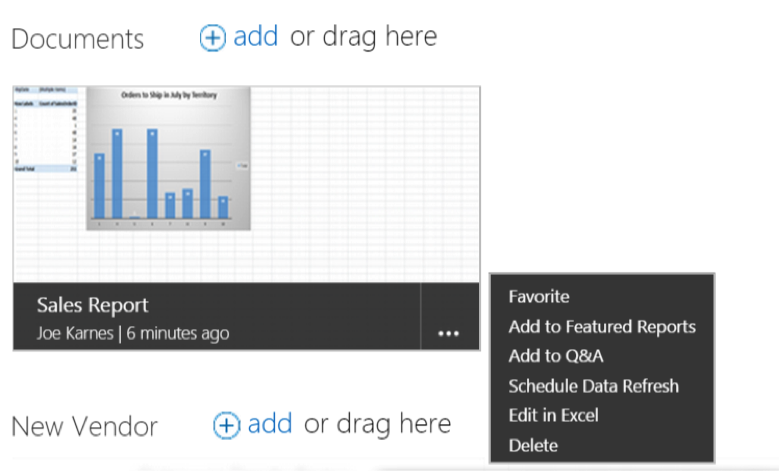Select Favorite from the context menu
Screen dimensions: 780x471
pyautogui.click(x=539, y=296)
